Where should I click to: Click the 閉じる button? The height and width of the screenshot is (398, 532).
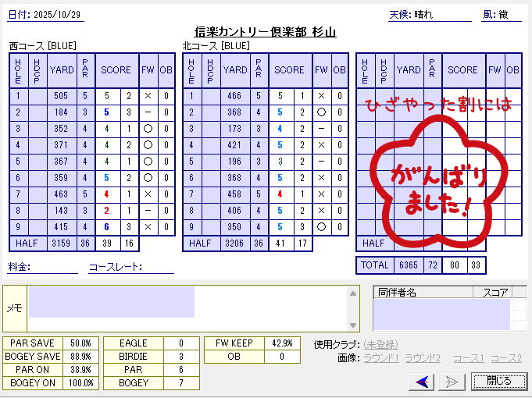(498, 381)
